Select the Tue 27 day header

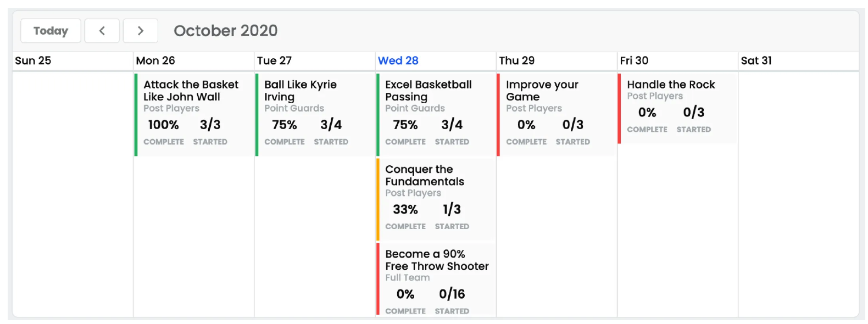coord(274,60)
